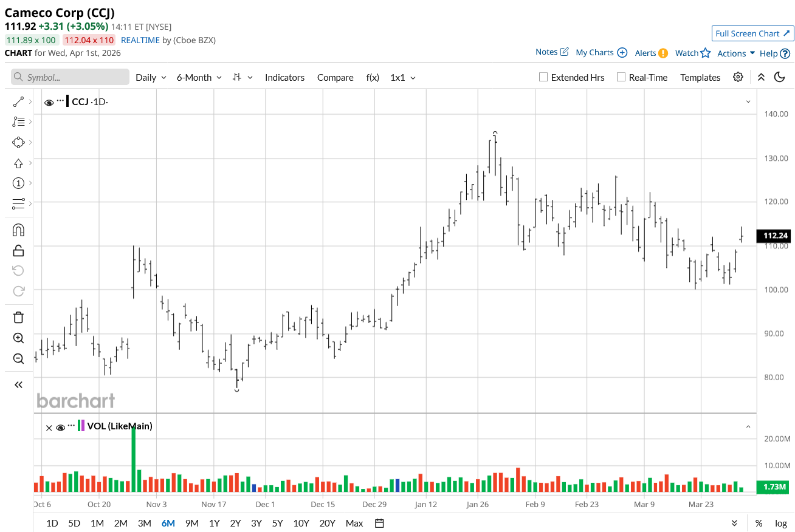Open chart settings gear
Viewport: 795px width, 532px height.
(x=738, y=77)
